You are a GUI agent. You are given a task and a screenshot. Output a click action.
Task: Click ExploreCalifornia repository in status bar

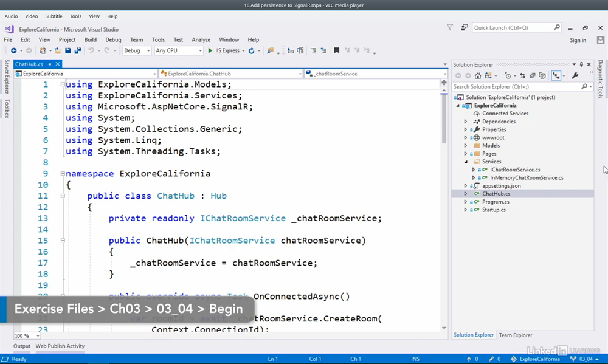pos(535,359)
